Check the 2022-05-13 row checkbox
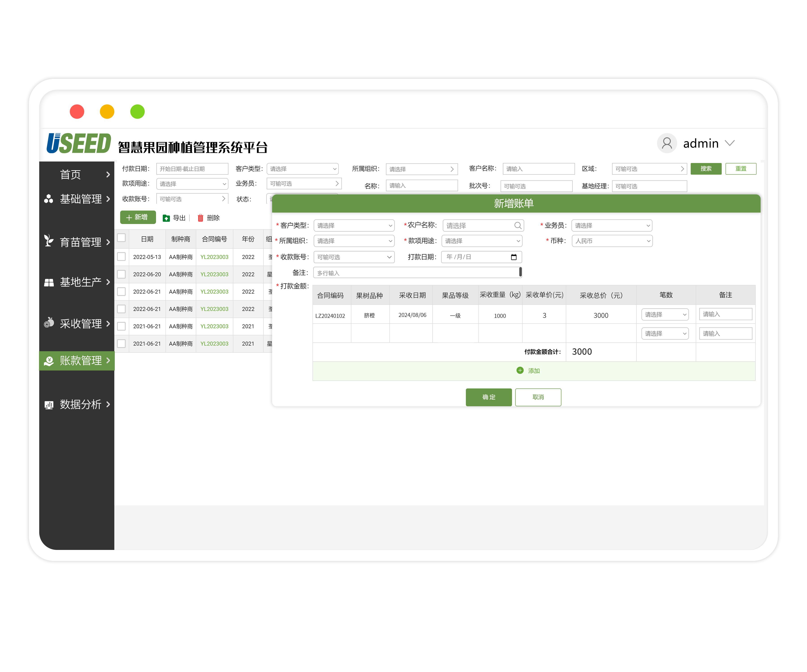Screen dimensions: 807x672 pos(121,256)
